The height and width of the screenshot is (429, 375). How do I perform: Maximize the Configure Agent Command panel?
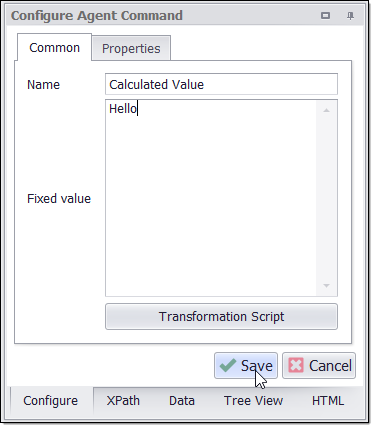pos(325,16)
